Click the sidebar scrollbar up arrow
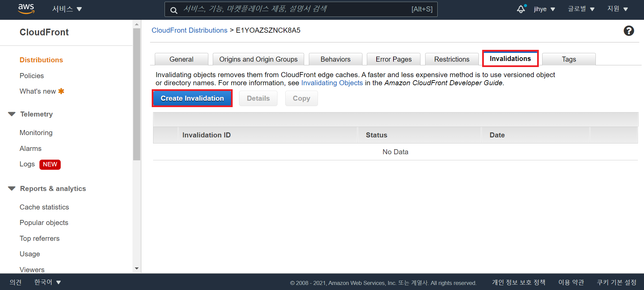644x290 pixels. [137, 24]
